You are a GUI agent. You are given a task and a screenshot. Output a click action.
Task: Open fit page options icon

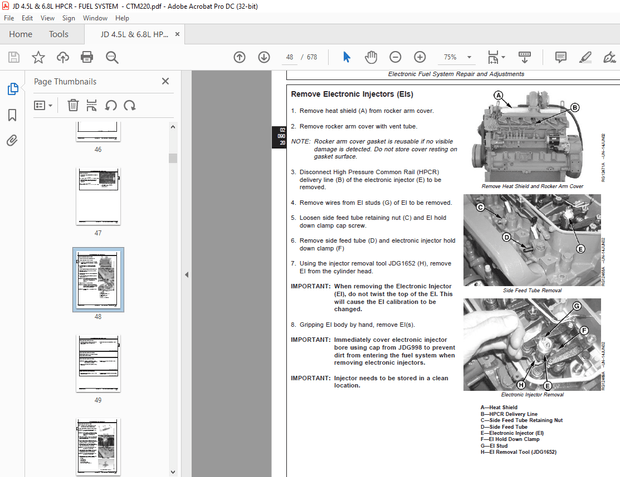pyautogui.click(x=493, y=57)
